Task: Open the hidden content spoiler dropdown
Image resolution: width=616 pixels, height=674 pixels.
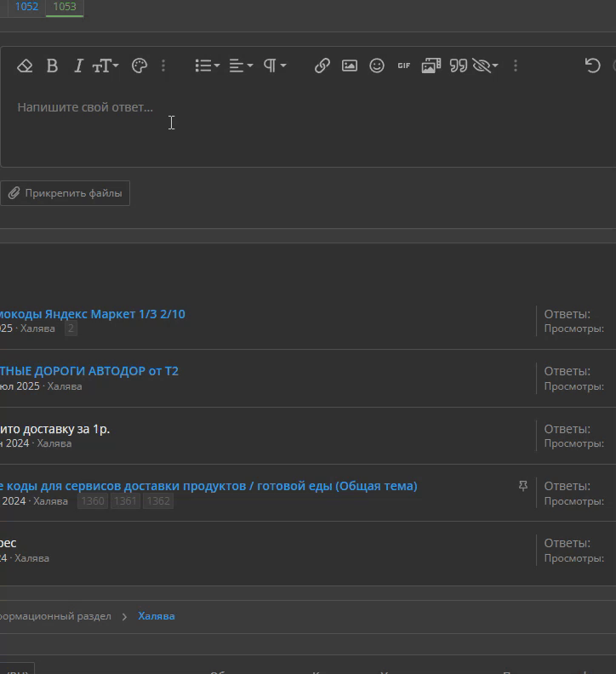Action: (485, 66)
